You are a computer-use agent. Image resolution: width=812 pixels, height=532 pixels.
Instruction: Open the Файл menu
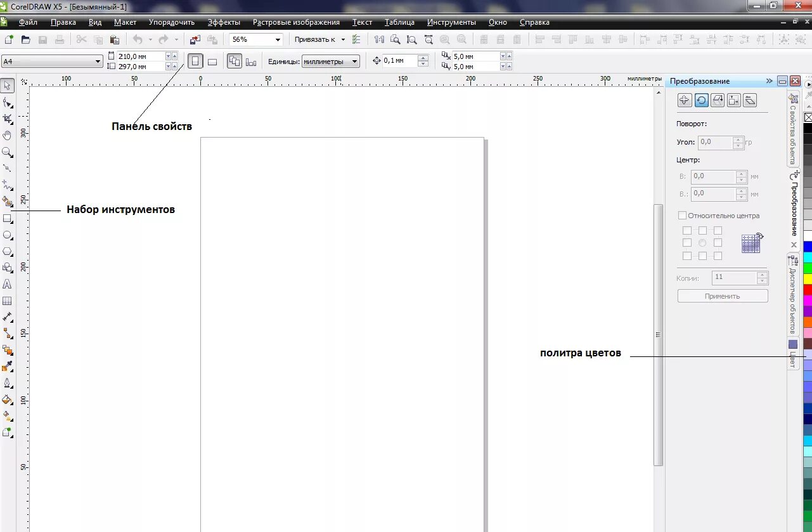(28, 22)
